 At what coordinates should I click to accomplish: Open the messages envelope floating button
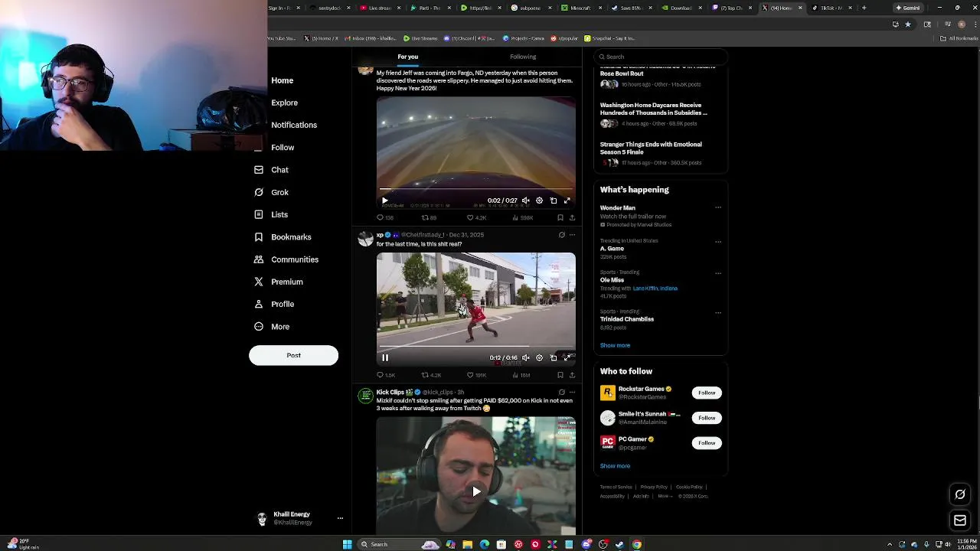point(960,520)
